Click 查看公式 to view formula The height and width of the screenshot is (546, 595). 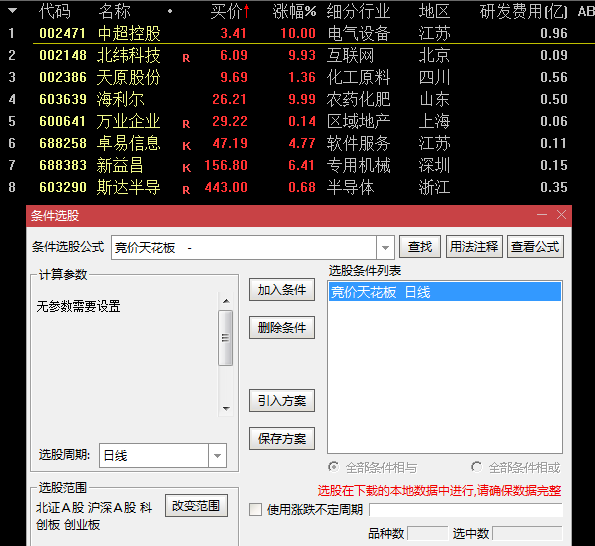coord(535,247)
